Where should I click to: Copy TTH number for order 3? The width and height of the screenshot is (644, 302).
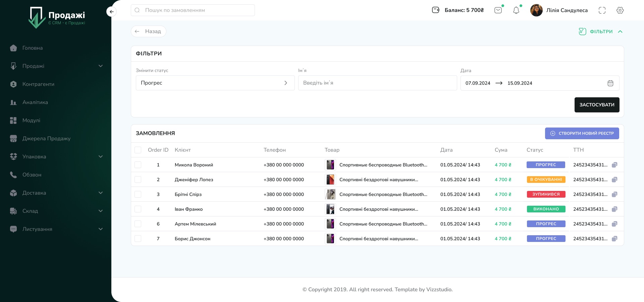pyautogui.click(x=614, y=194)
